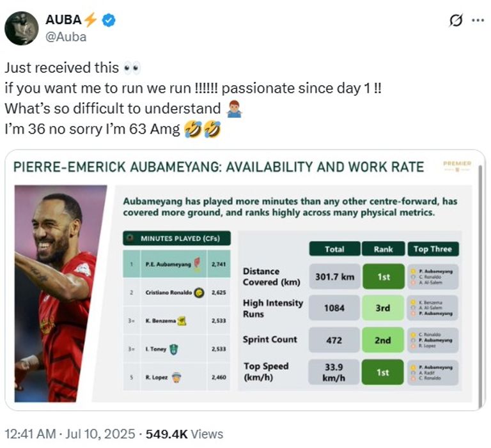Open the 12:41 AM · Jul 10, 2025 timestamp
The height and width of the screenshot is (448, 491).
click(x=70, y=434)
